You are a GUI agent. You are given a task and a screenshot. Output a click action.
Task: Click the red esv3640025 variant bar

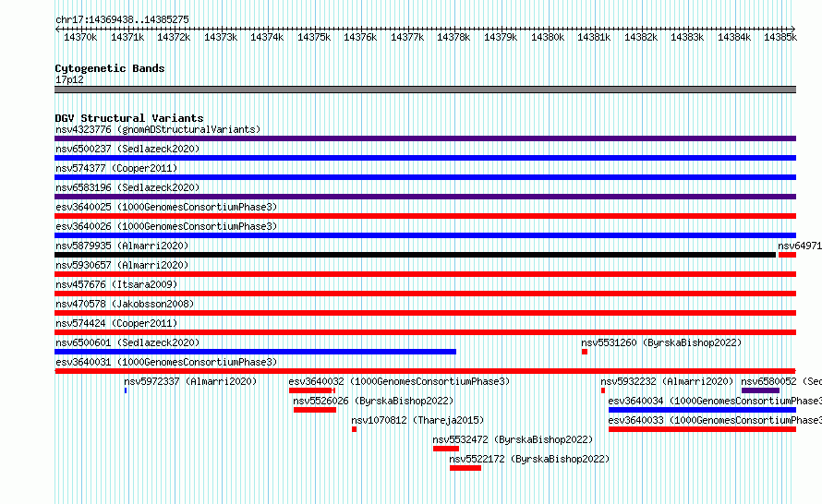(425, 216)
